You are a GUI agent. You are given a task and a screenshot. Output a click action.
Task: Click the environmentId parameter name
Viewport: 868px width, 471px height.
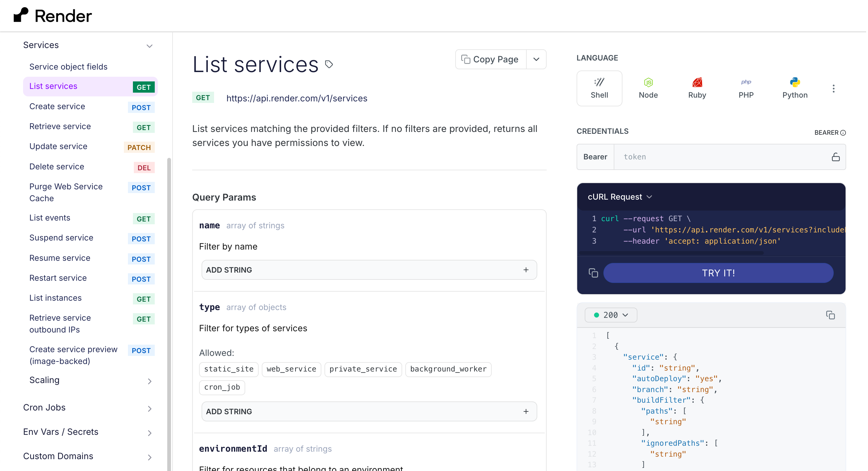(x=233, y=449)
